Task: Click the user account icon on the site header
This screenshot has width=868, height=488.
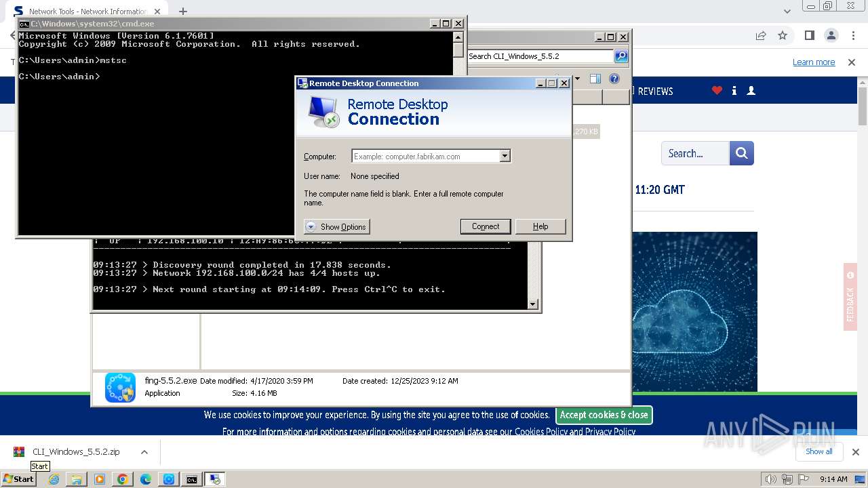Action: [751, 90]
